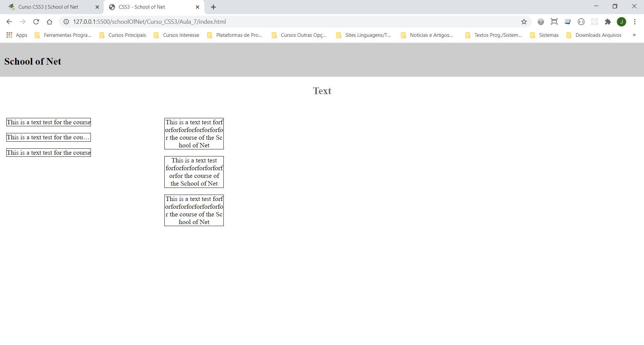Bookmark this page with the star

(x=524, y=22)
